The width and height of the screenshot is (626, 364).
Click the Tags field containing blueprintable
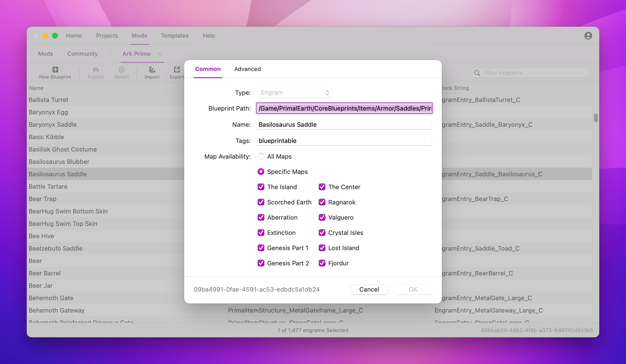[344, 141]
